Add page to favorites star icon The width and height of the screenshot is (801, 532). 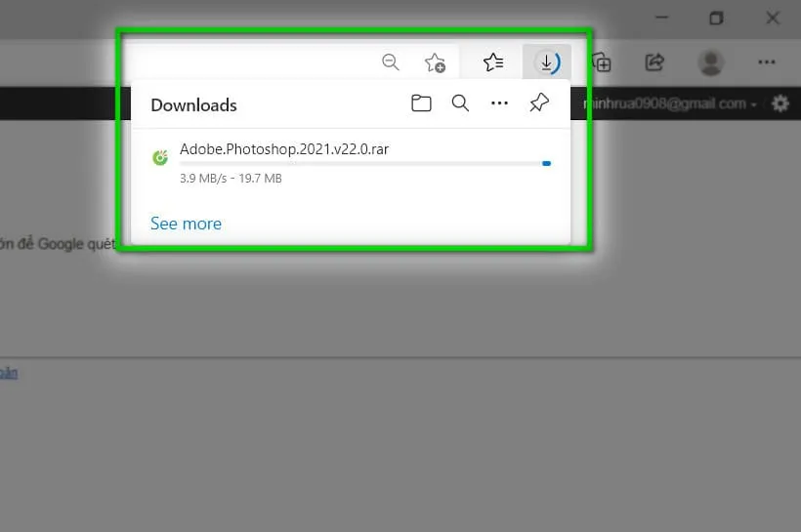(435, 62)
